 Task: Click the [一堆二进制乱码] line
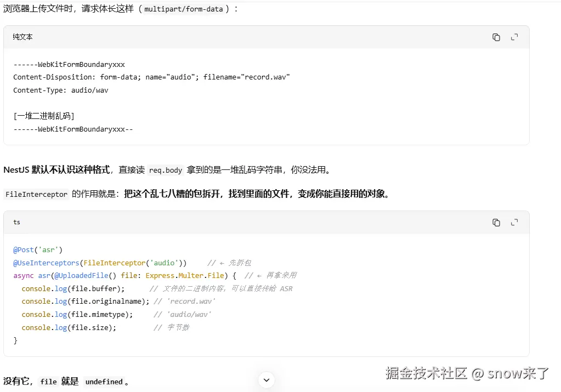coord(44,116)
